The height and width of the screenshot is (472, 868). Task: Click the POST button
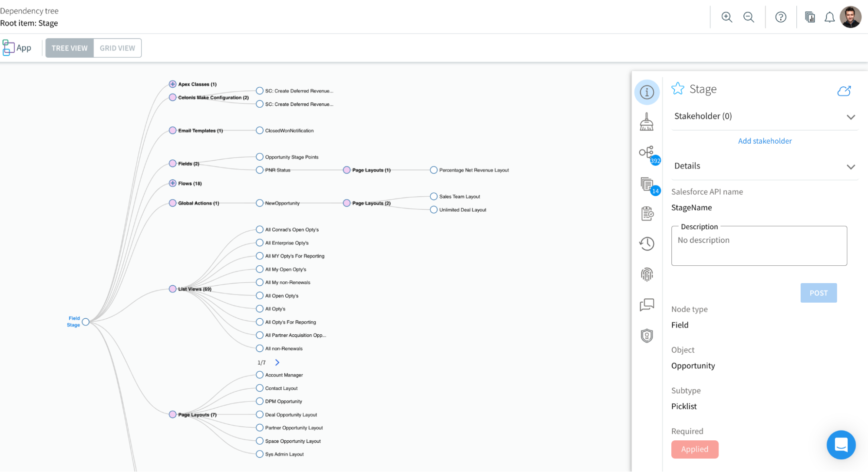[x=818, y=293]
